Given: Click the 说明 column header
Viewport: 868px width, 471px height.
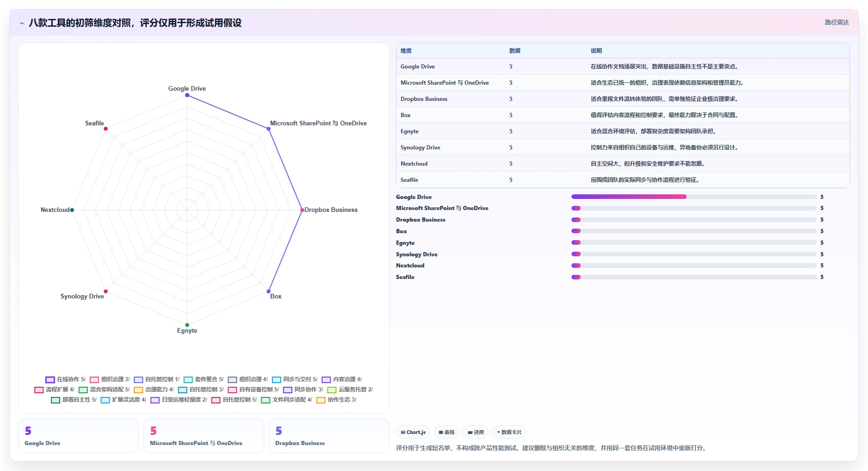Looking at the screenshot, I should click(x=596, y=51).
